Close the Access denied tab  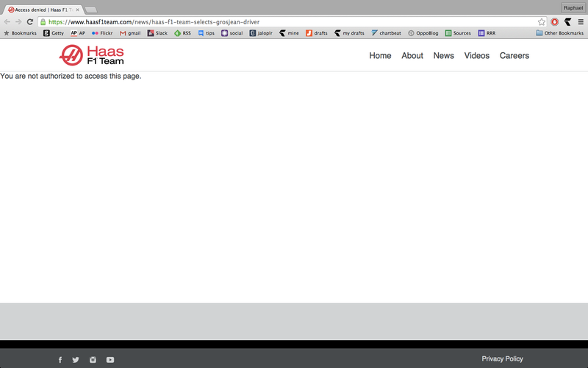(x=78, y=10)
